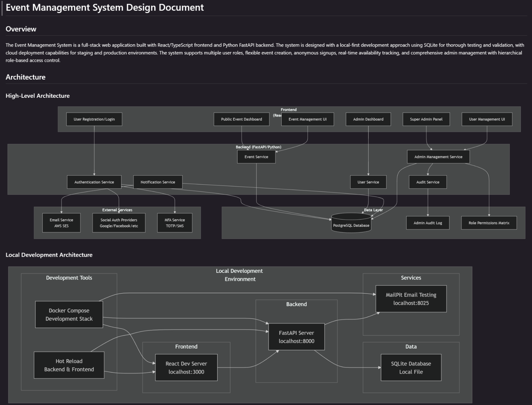
Task: Select the Admin Management Service box
Action: (x=438, y=157)
